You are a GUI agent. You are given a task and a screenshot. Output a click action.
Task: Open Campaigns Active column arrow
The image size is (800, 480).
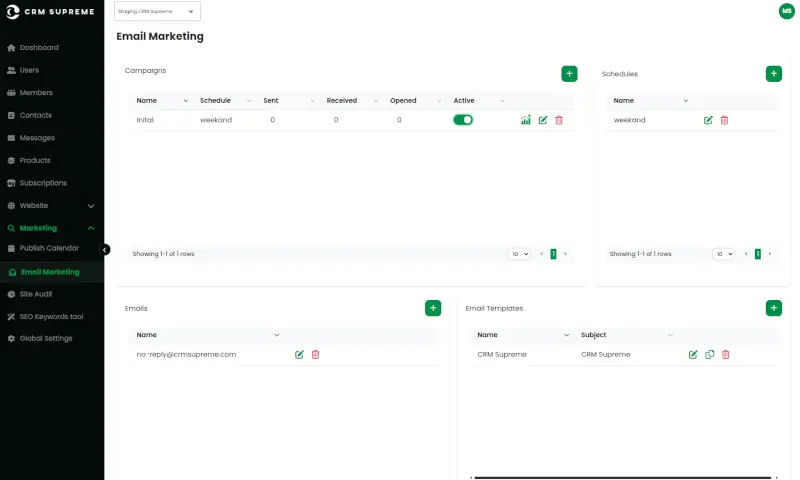[x=502, y=101]
